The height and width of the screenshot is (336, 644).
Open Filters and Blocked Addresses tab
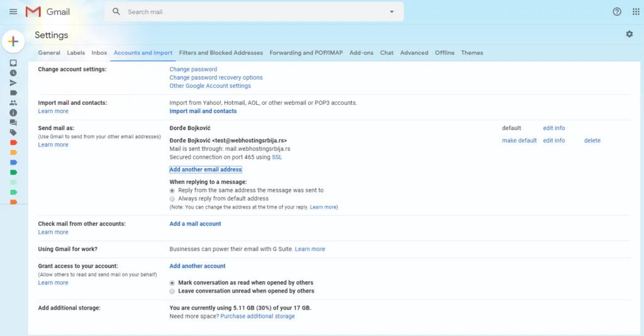point(221,53)
